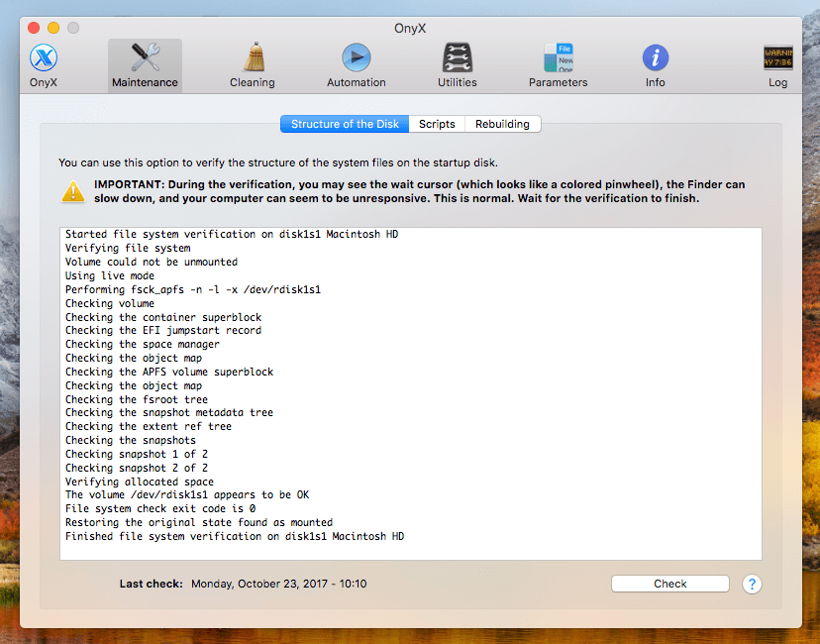Click 'File system check exit code is 0'
Viewport: 820px width, 644px height.
160,508
